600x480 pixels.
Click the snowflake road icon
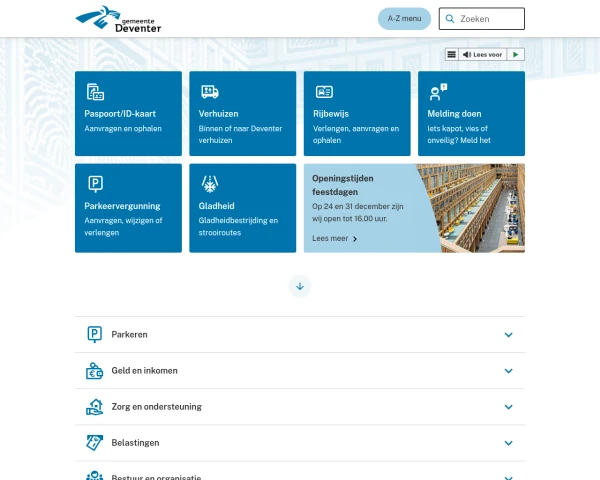tap(210, 184)
